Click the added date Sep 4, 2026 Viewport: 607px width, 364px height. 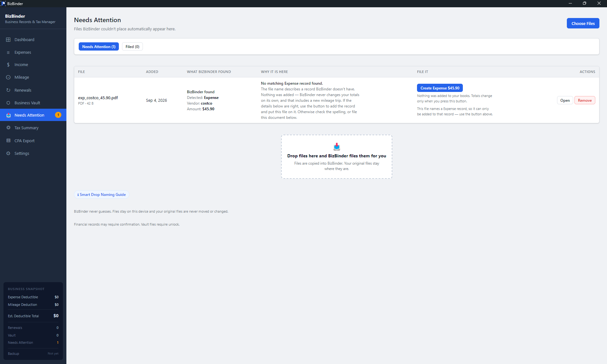156,100
